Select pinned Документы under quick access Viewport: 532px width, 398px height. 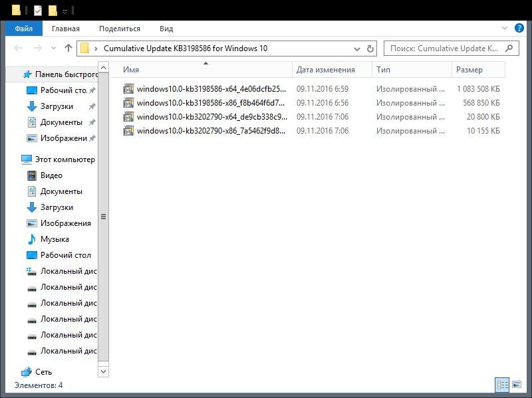coord(61,122)
